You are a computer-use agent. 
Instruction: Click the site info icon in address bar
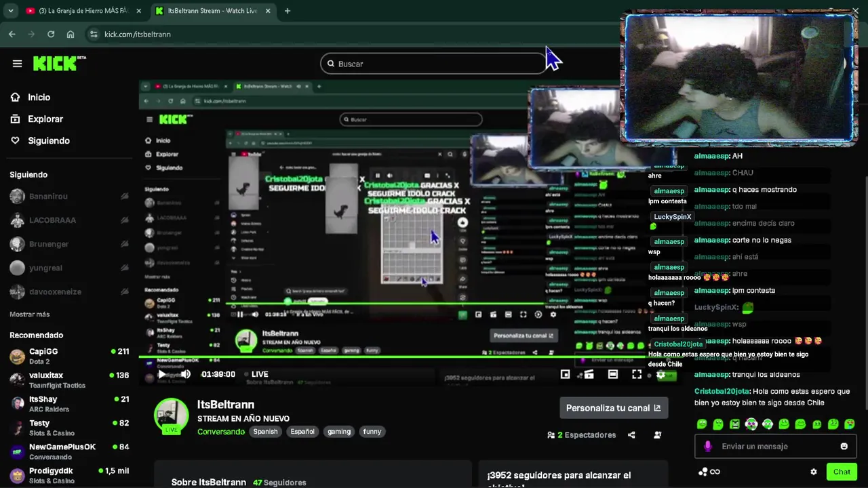pyautogui.click(x=94, y=34)
